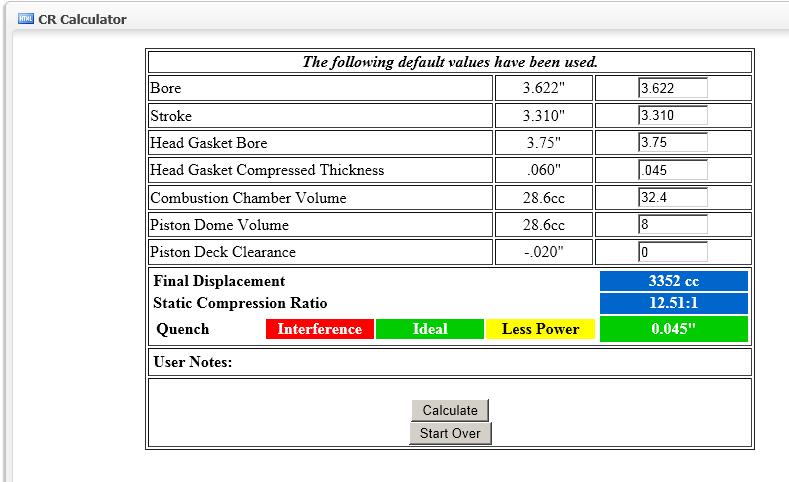Edit the Combustion Chamber Volume field

click(x=672, y=197)
